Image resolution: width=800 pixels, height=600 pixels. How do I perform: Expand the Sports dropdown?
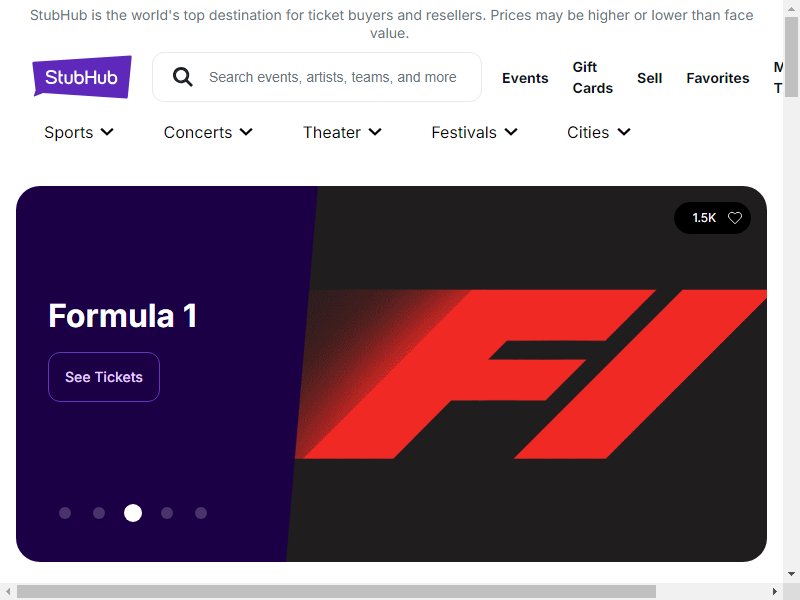79,132
